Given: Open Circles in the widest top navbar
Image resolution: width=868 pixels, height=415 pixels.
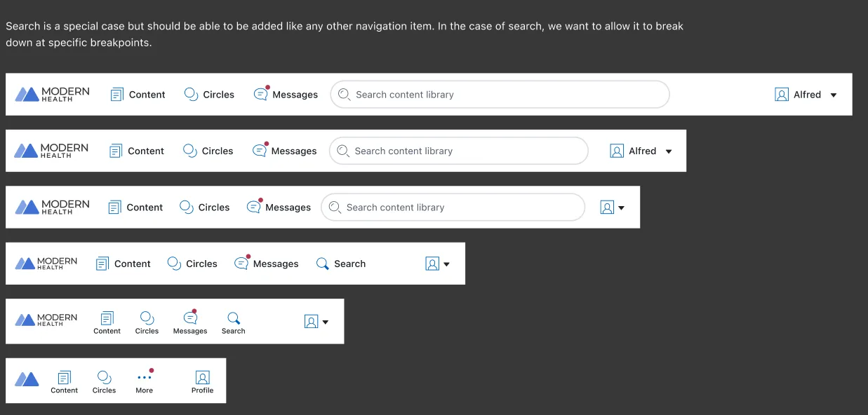Looking at the screenshot, I should [209, 95].
